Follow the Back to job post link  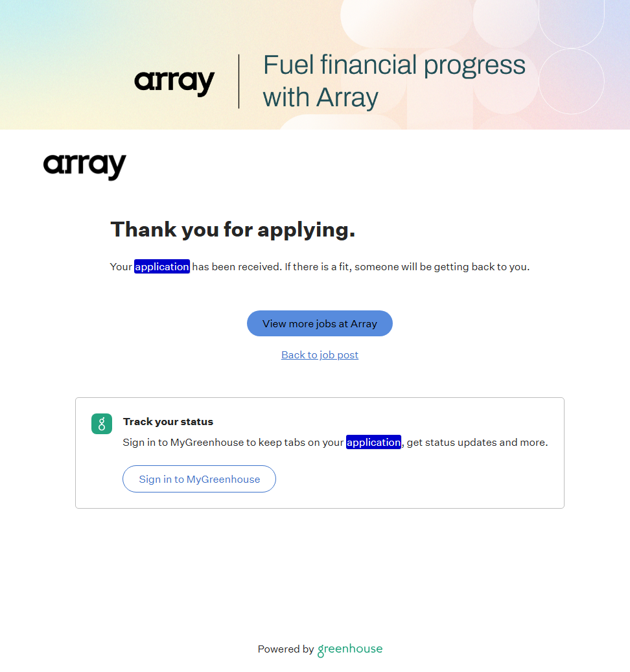point(320,355)
